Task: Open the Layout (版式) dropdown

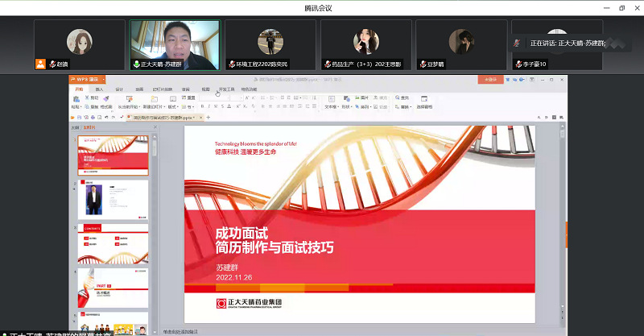Action: pos(174,106)
